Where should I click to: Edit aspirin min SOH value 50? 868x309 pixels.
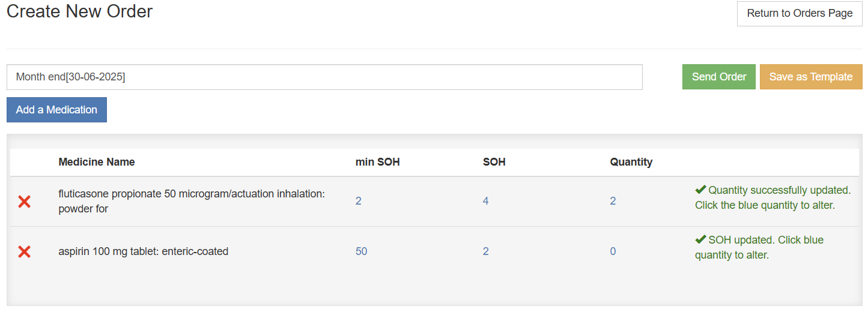[x=361, y=251]
